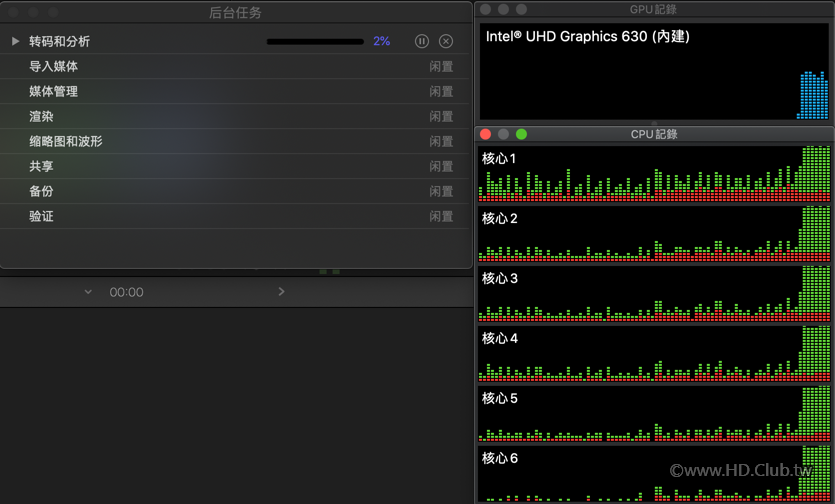Screen dimensions: 835x504
Task: Click the 00:00 timecode
Action: [x=126, y=292]
